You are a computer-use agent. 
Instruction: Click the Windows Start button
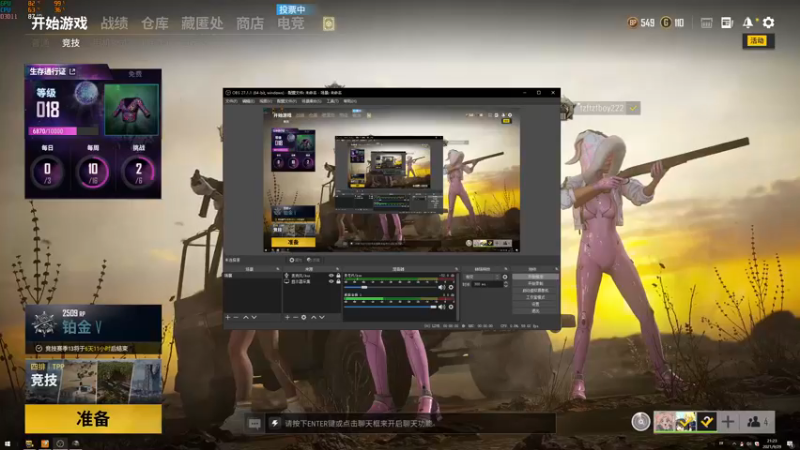(x=7, y=444)
